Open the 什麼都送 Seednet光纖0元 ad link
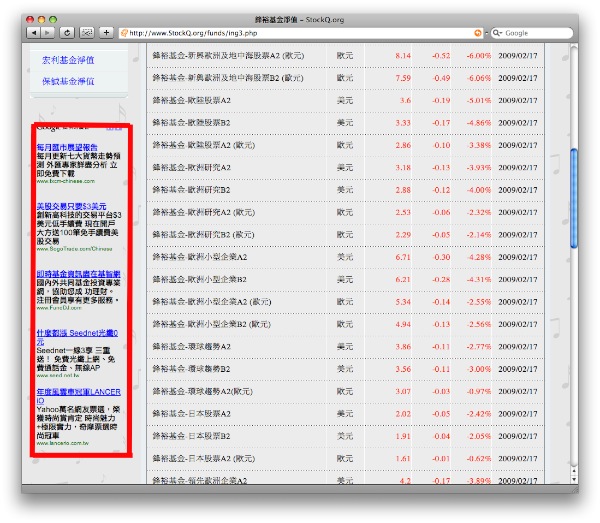The height and width of the screenshot is (523, 600). pyautogui.click(x=78, y=336)
